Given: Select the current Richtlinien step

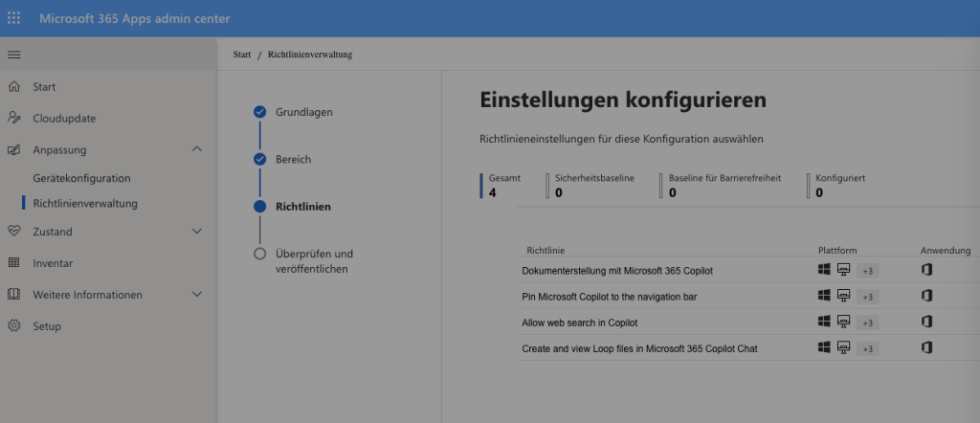Looking at the screenshot, I should pos(303,207).
